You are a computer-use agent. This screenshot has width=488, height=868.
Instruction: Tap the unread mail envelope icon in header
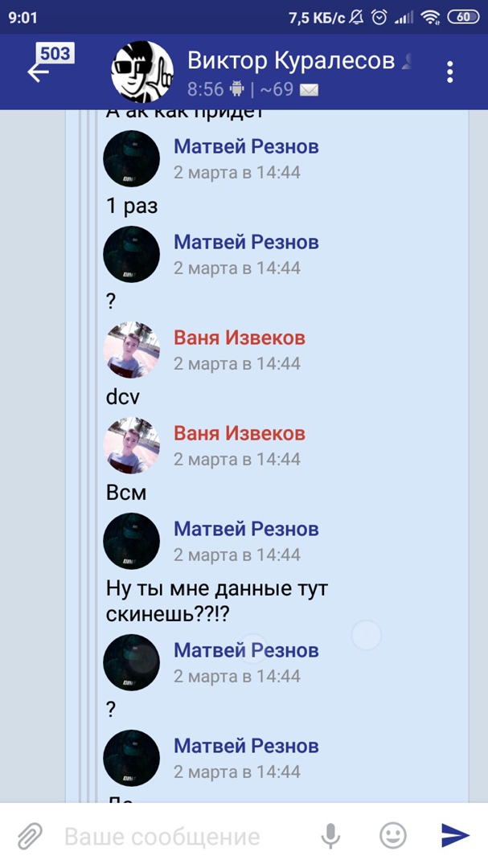coord(309,90)
